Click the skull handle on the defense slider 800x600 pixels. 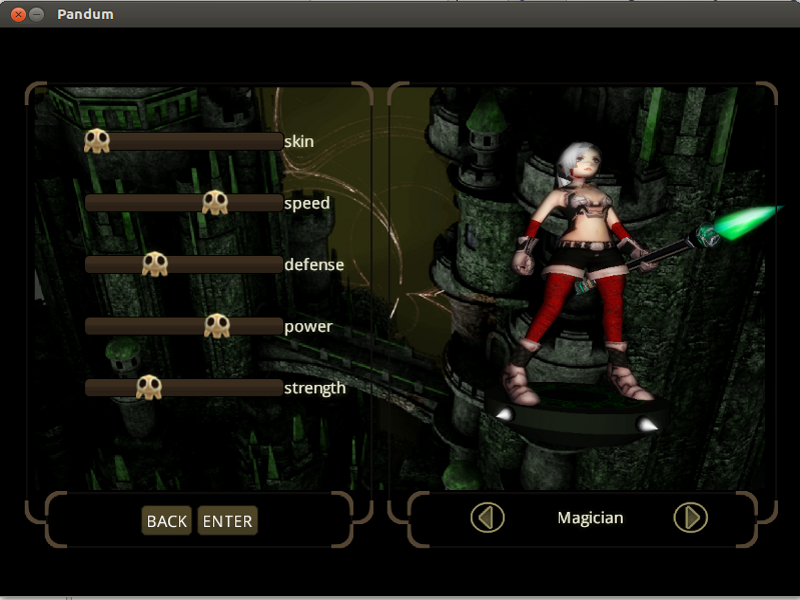154,264
